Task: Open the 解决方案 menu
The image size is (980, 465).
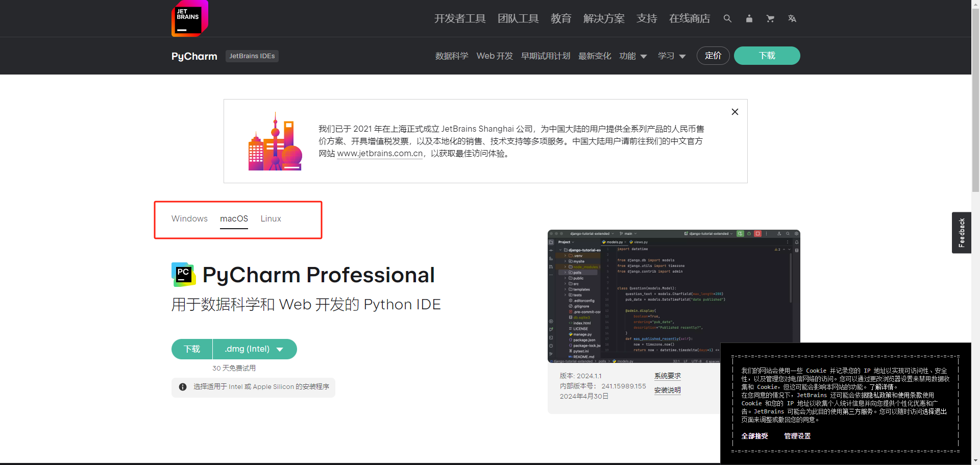Action: (604, 18)
